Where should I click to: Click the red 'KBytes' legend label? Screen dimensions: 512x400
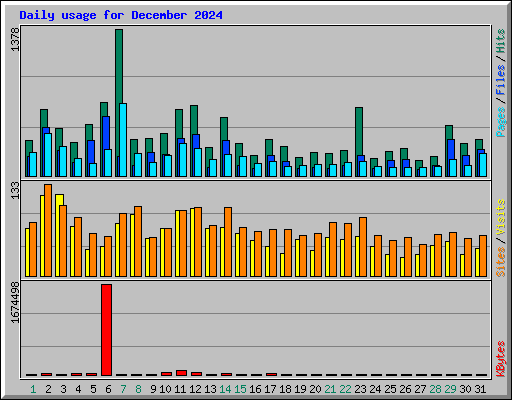coord(500,359)
